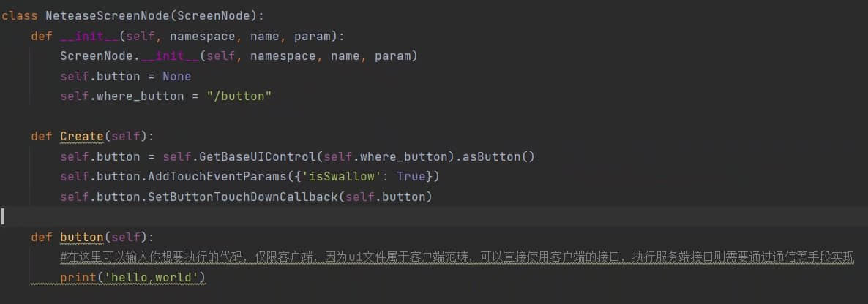The width and height of the screenshot is (868, 304).
Task: Click the Create method name
Action: coord(81,136)
